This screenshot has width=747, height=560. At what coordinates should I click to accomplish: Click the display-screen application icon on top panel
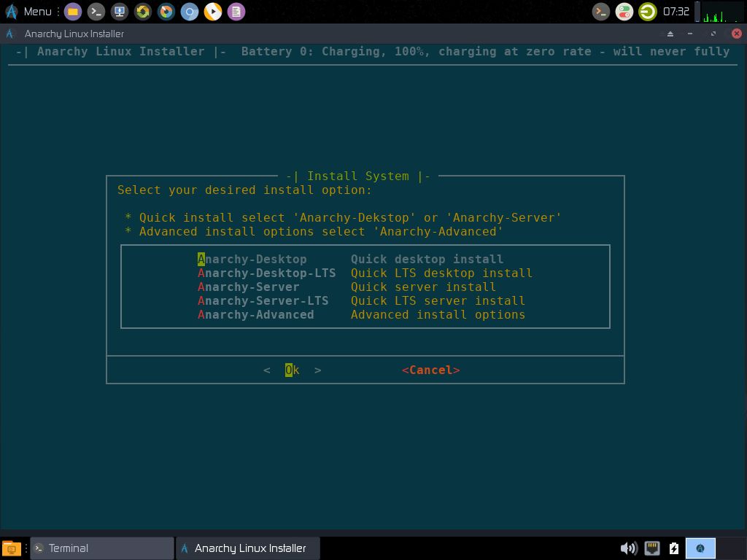pos(119,11)
